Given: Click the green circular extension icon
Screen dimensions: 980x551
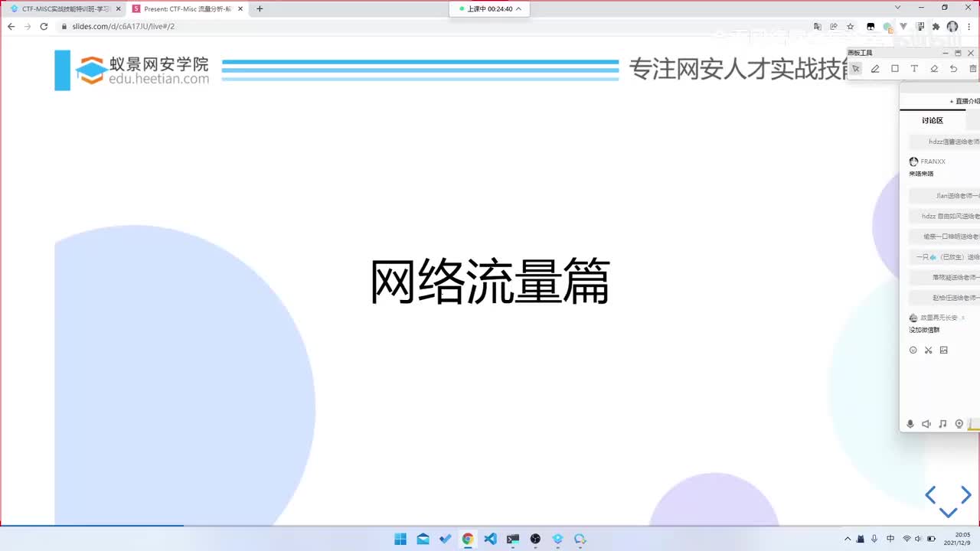Looking at the screenshot, I should [887, 26].
